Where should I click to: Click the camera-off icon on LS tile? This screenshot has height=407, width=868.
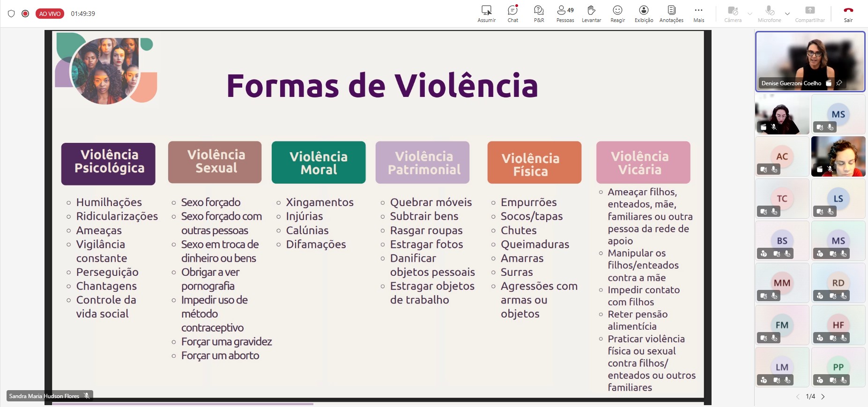[820, 212]
